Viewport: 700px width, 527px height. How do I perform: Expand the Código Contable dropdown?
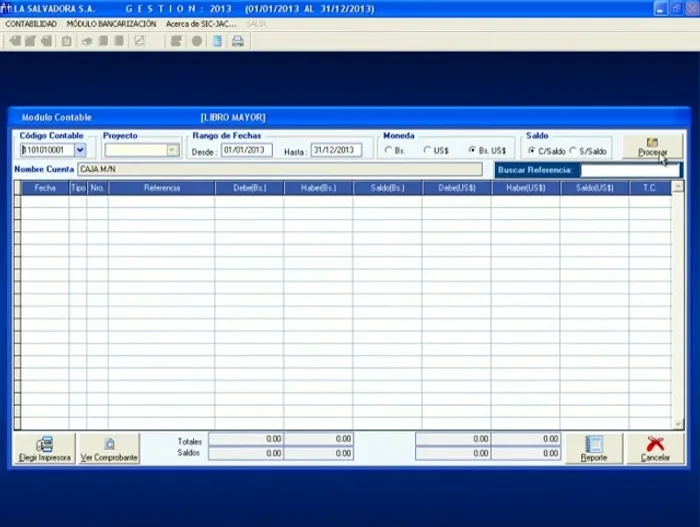80,150
